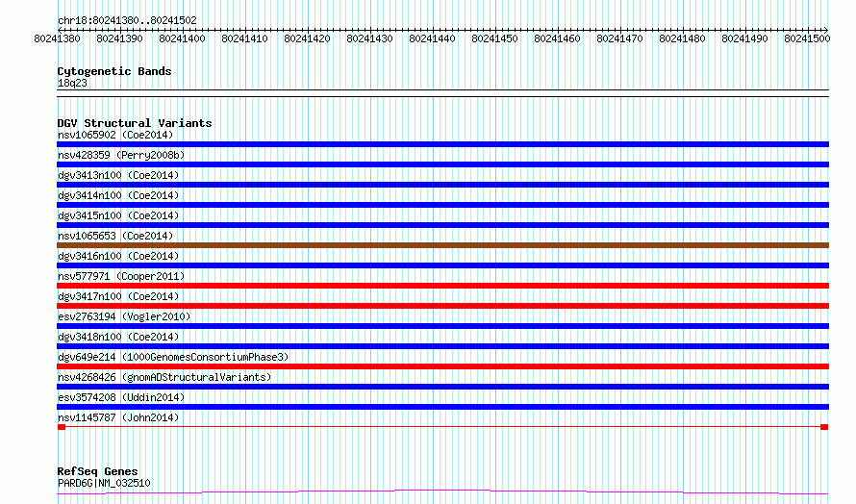The height and width of the screenshot is (504, 856).
Task: Select dgv3418n100 (Coe2014) label
Action: click(x=118, y=337)
